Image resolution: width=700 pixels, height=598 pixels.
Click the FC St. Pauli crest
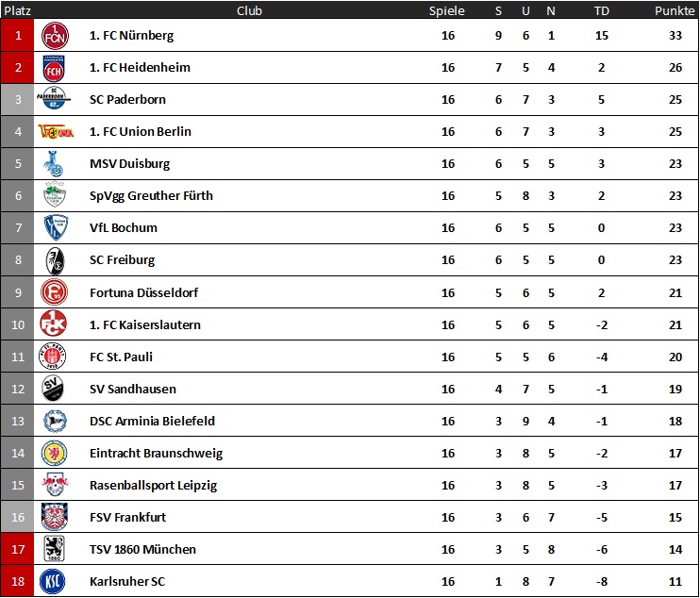[x=52, y=357]
